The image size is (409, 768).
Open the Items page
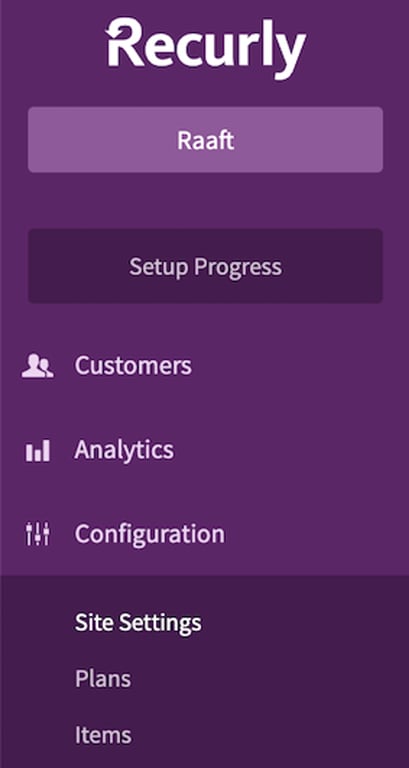point(103,735)
